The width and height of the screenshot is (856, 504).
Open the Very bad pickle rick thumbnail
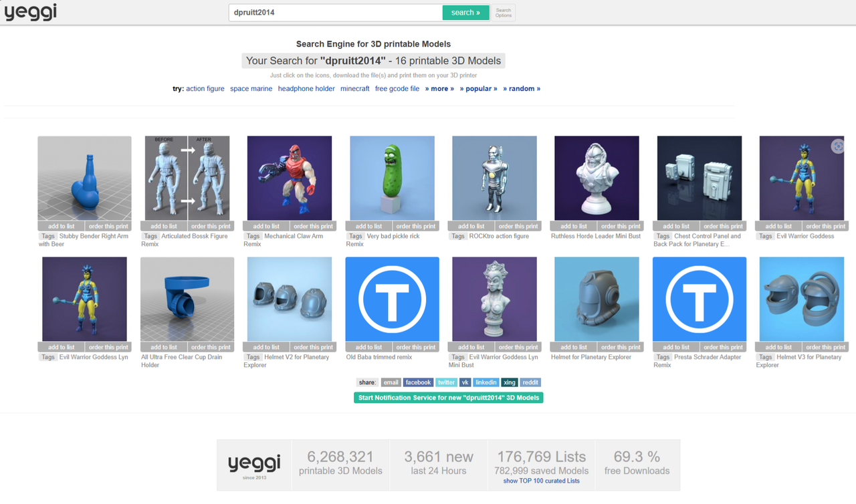392,178
